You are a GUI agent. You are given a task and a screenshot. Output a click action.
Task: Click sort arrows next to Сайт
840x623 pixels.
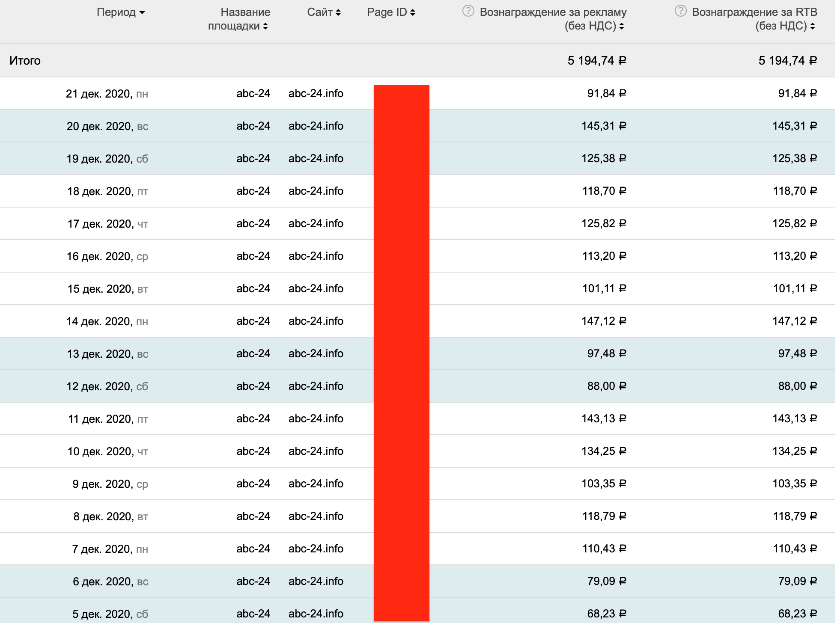pyautogui.click(x=338, y=12)
